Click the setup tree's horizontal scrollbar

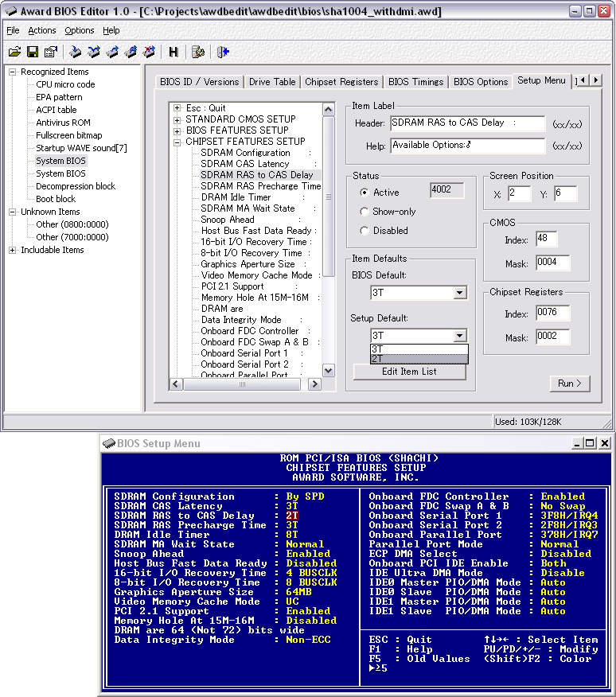click(x=243, y=384)
